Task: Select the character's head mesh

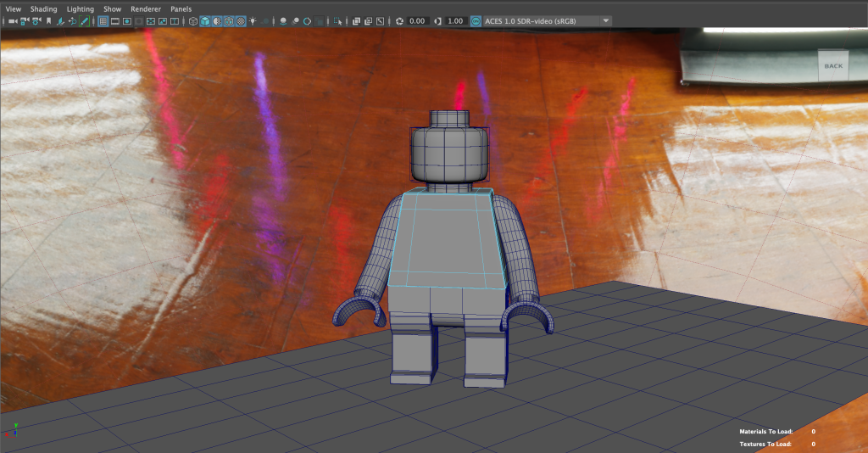Action: point(449,154)
